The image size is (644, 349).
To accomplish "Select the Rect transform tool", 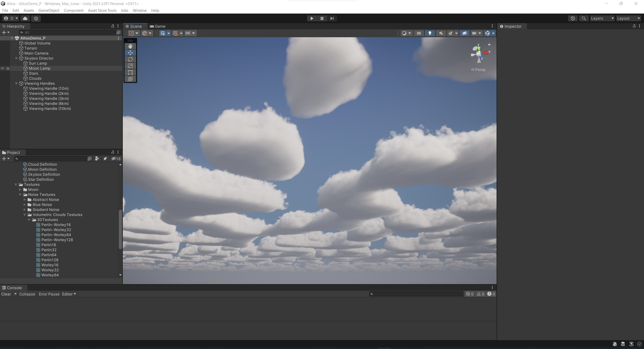I will pos(130,72).
